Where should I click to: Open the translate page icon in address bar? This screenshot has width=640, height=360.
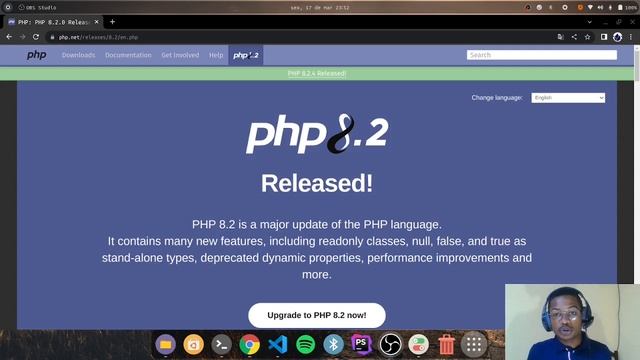560,37
